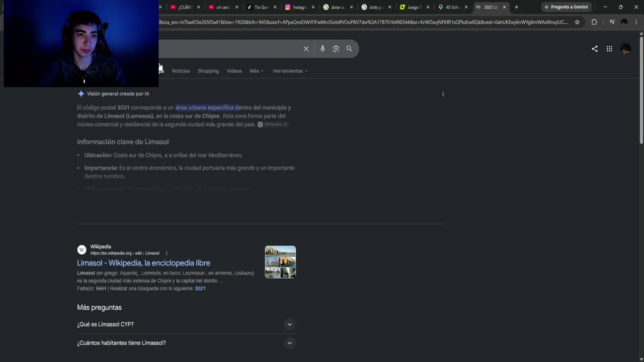Open the Chrome three-dot menu

pos(636,22)
